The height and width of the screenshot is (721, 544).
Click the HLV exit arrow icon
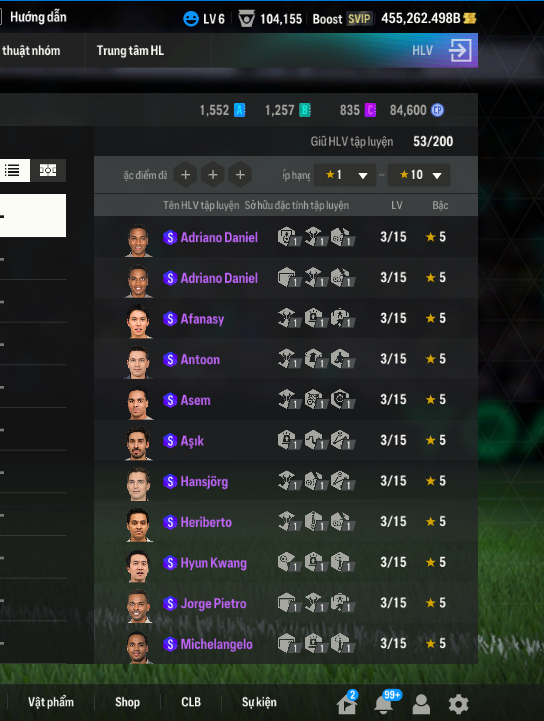[x=460, y=51]
